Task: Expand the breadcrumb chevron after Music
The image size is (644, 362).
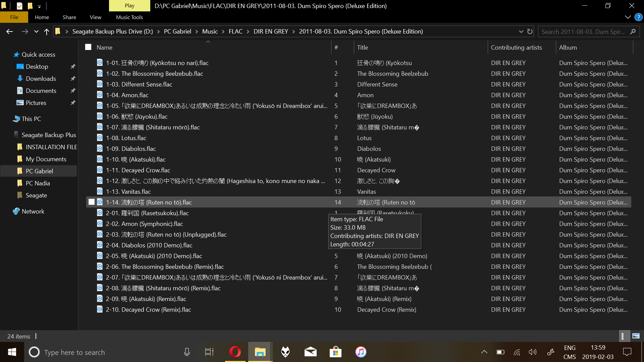Action: click(x=223, y=32)
